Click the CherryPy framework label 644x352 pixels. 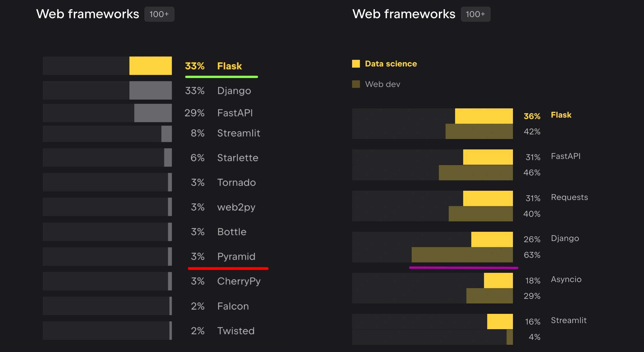point(239,281)
